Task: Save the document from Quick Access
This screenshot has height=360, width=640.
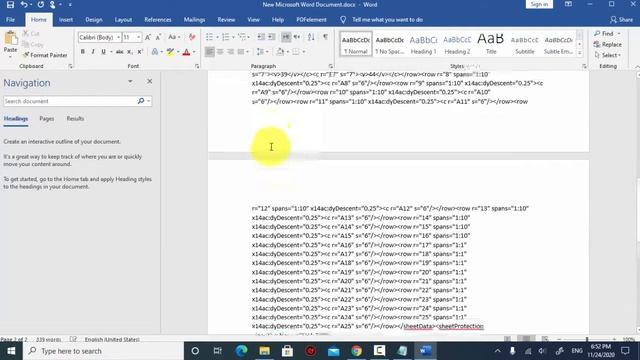Action: [x=10, y=4]
